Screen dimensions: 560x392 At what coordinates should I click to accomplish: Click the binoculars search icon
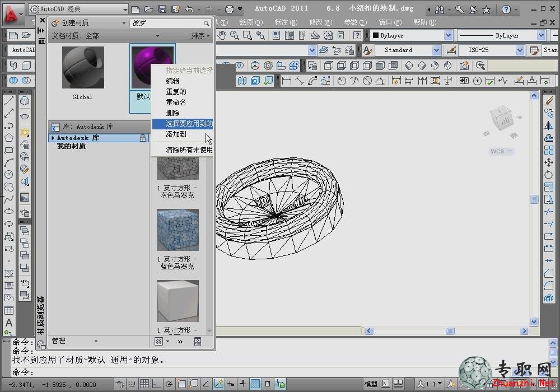pyautogui.click(x=440, y=10)
